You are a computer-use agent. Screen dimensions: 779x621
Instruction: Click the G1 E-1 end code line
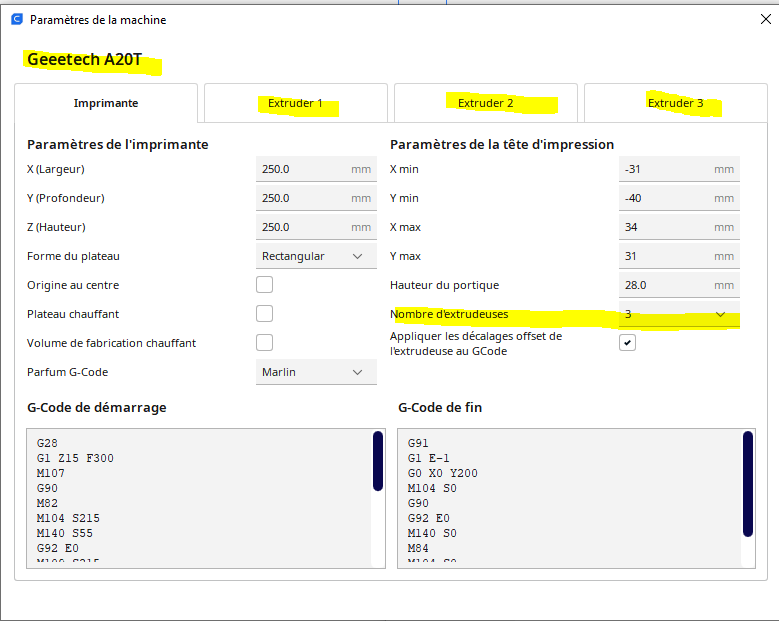428,458
